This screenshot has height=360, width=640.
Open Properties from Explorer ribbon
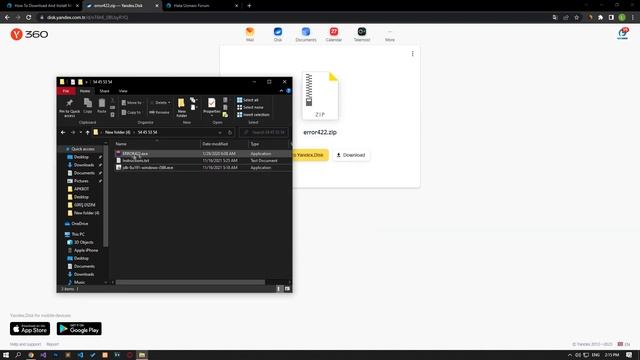(x=211, y=107)
